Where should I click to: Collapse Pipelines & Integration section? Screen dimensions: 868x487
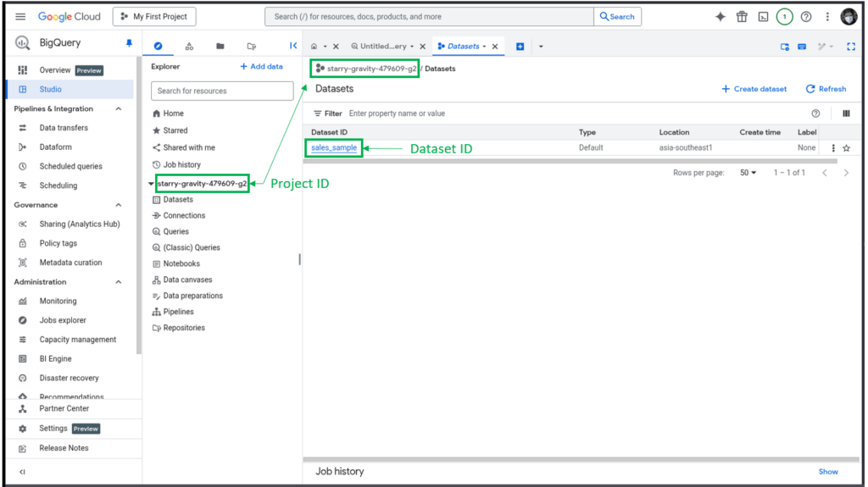point(119,109)
